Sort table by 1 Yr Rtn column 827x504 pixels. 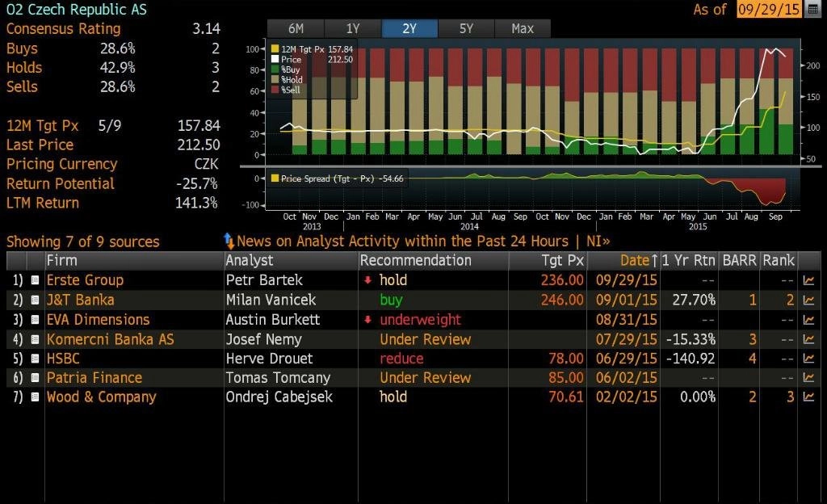(x=689, y=260)
